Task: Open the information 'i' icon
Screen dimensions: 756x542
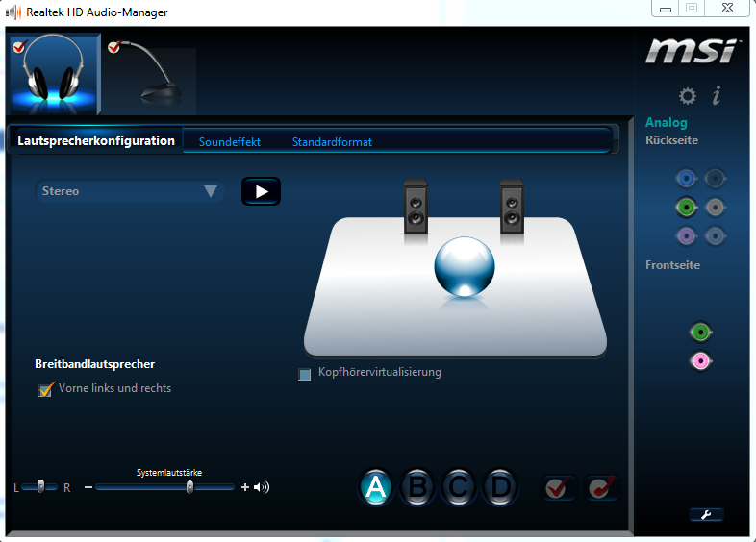Action: click(x=717, y=95)
